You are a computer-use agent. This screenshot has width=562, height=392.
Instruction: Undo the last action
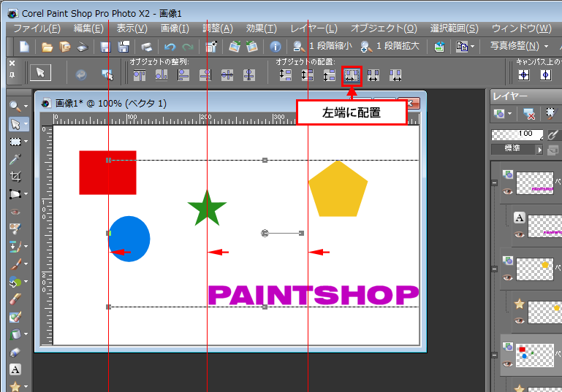coord(170,47)
